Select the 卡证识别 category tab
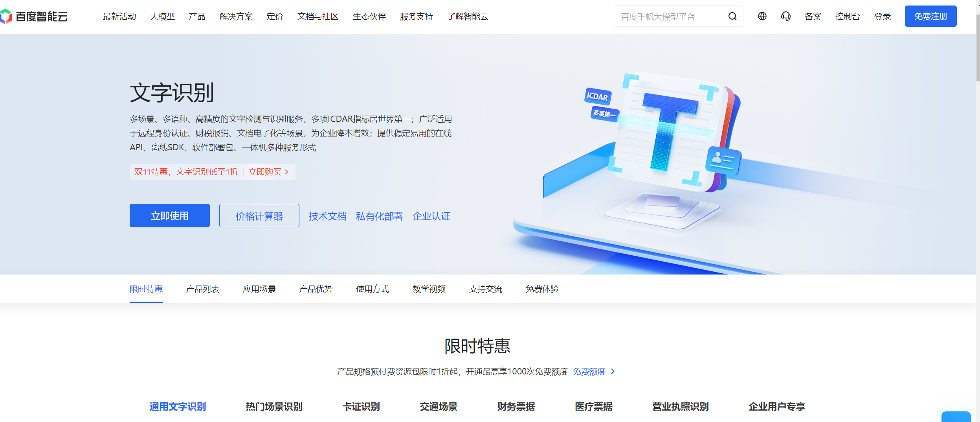980x422 pixels. point(361,407)
